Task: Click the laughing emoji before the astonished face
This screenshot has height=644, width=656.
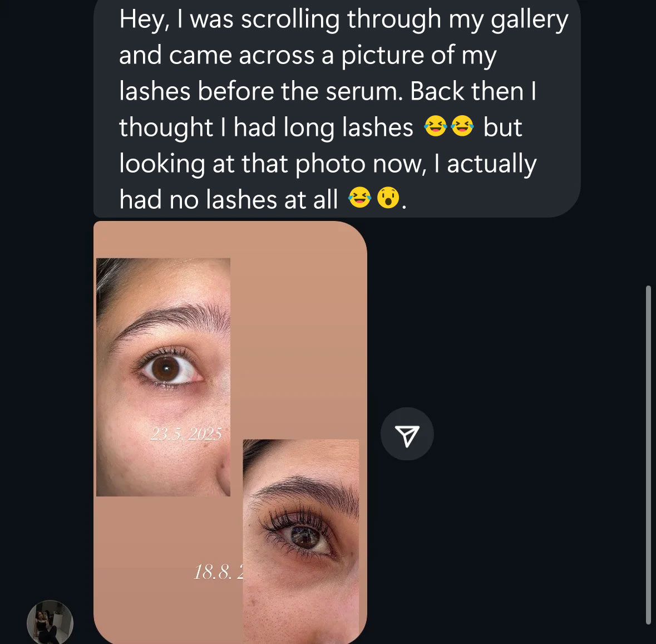Action: (x=359, y=198)
